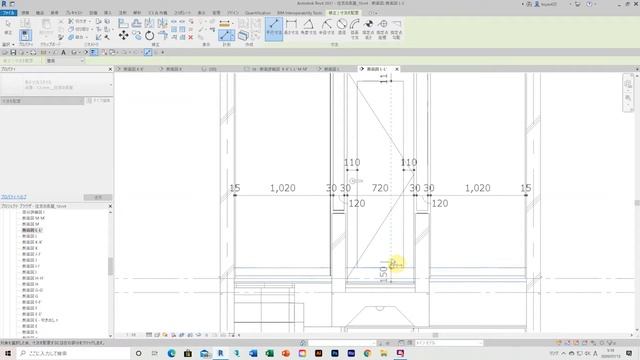Open the design options dropdown in status bar
Viewport: 640px width, 360px height.
[448, 343]
